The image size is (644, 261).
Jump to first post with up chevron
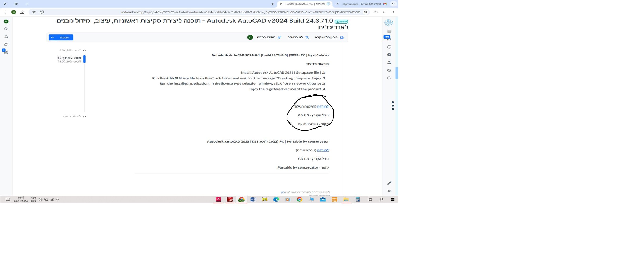pos(84,50)
